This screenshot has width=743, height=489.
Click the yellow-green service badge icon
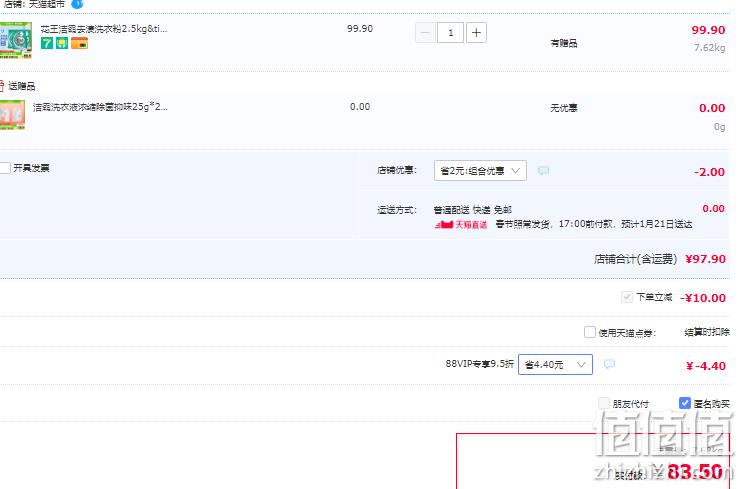click(62, 43)
